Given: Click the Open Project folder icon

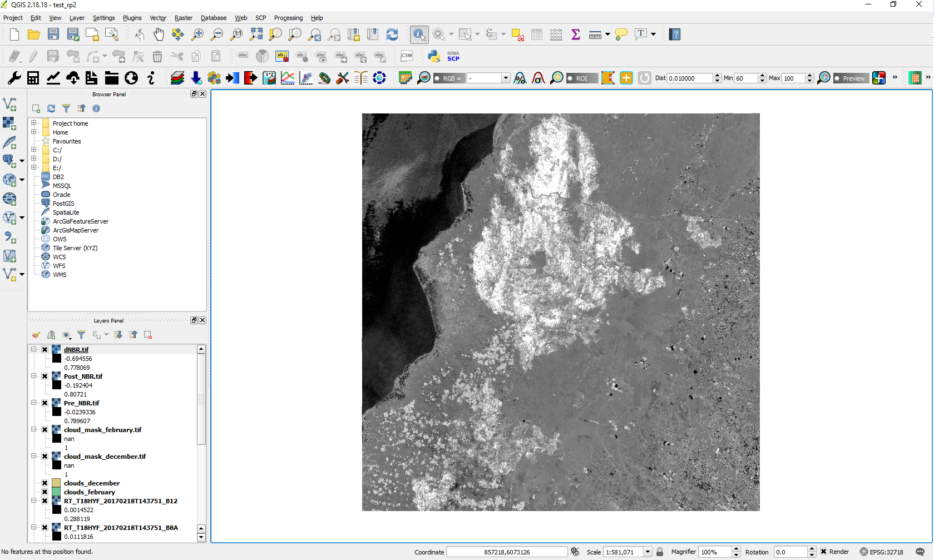Looking at the screenshot, I should (x=33, y=34).
